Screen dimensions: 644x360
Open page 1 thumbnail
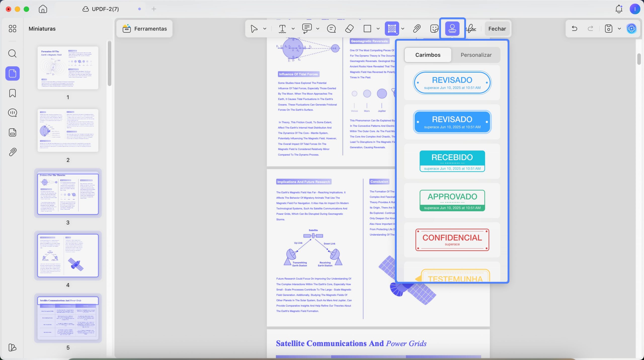click(x=68, y=68)
